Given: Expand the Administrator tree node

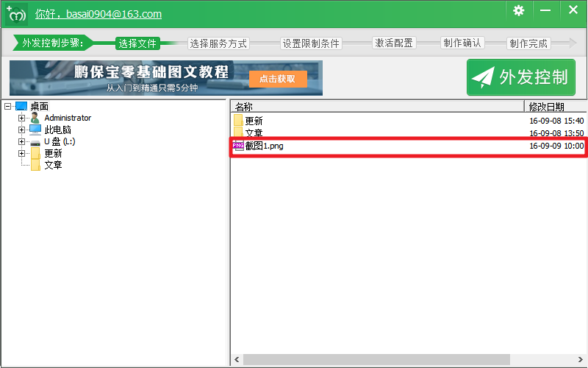Looking at the screenshot, I should tap(22, 118).
